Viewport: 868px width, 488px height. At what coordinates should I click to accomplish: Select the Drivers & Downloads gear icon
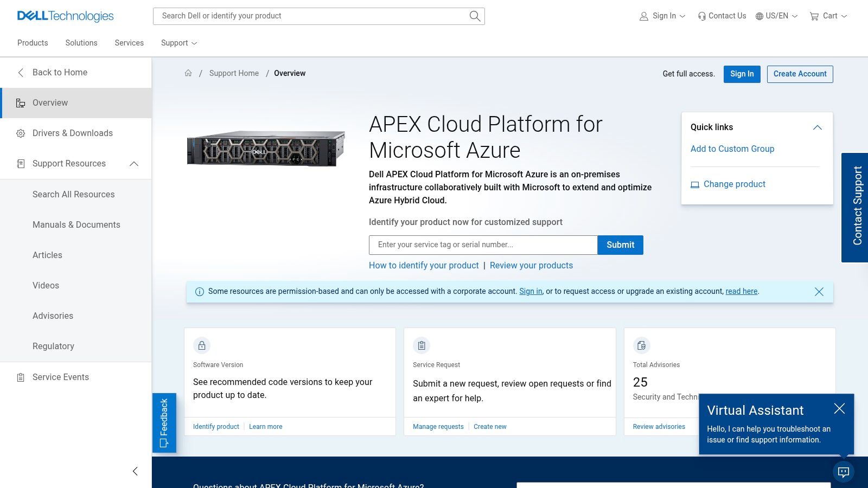[x=20, y=133]
